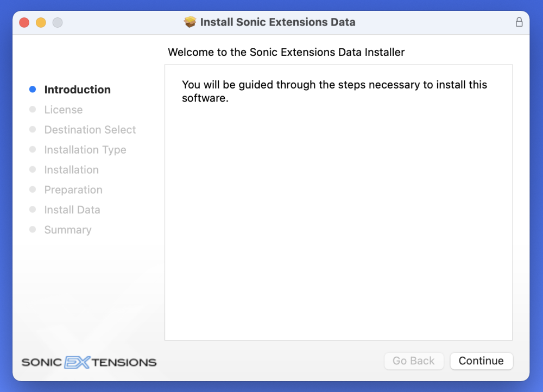Click the Install Data step bullet

click(33, 210)
